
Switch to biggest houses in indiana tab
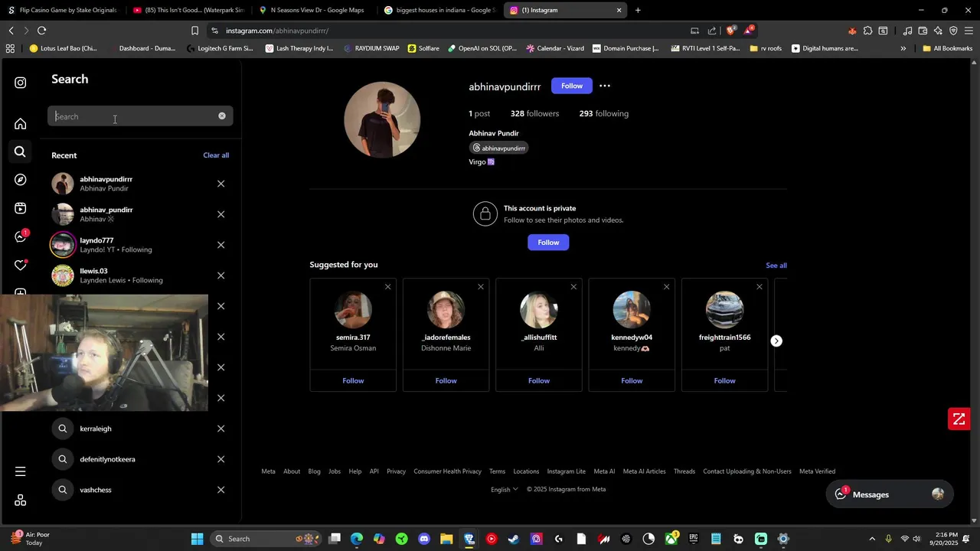click(439, 10)
